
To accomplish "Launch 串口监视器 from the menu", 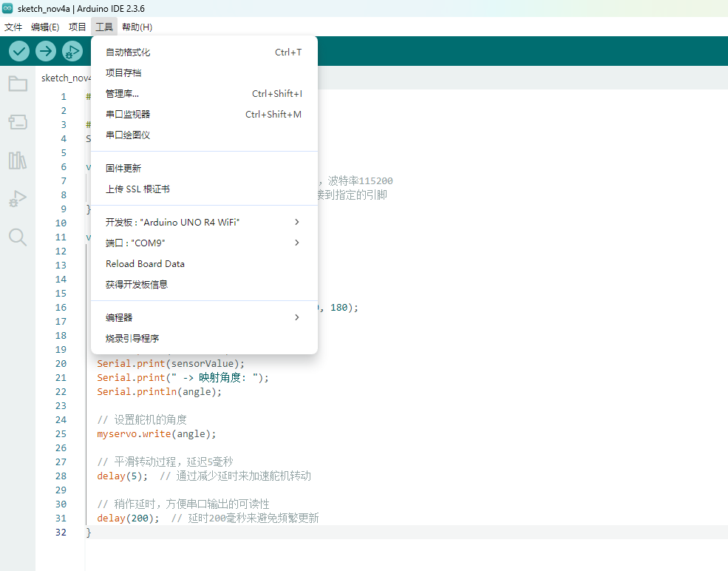I will point(204,115).
